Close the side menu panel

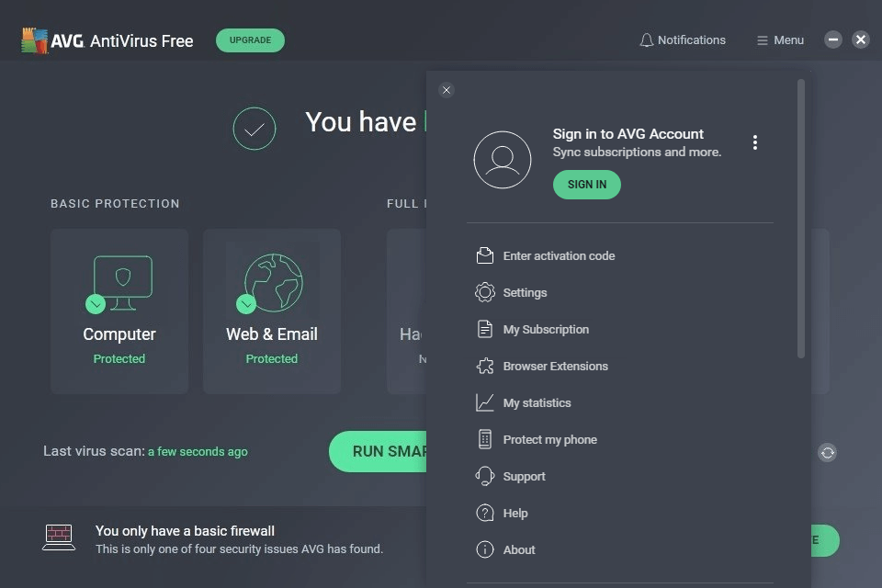(447, 90)
